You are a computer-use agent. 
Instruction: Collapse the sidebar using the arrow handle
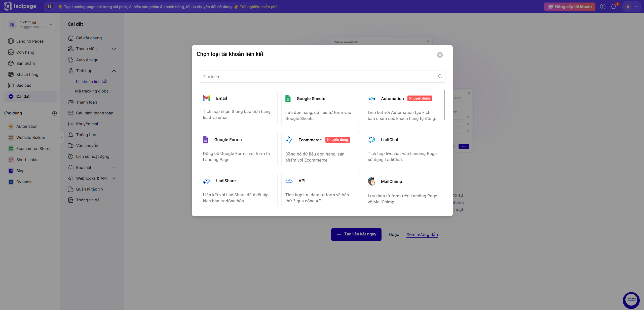click(x=62, y=137)
